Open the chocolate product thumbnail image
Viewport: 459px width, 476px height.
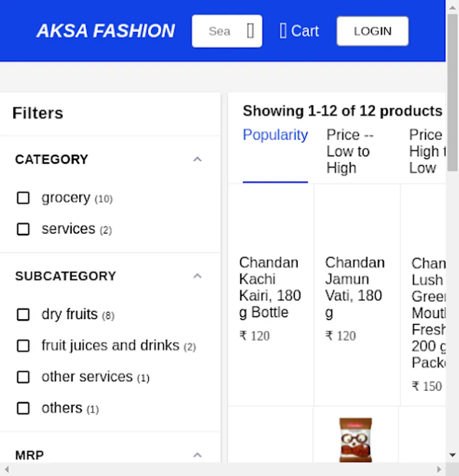(x=355, y=440)
